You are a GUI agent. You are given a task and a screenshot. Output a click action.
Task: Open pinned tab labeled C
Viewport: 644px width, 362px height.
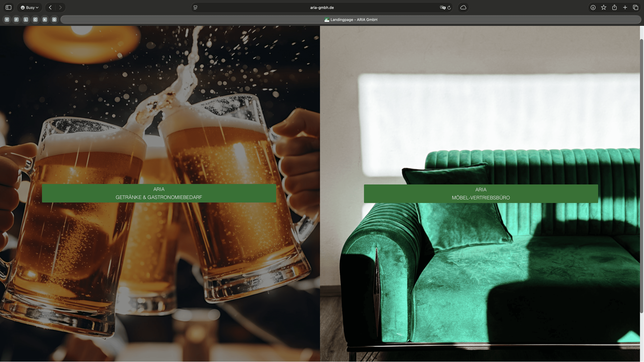pyautogui.click(x=35, y=20)
